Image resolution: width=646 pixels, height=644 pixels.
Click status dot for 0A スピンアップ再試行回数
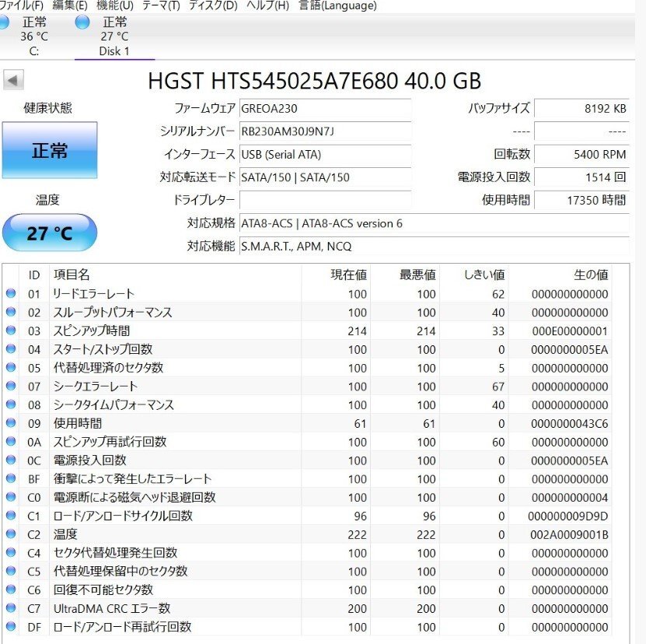point(11,441)
